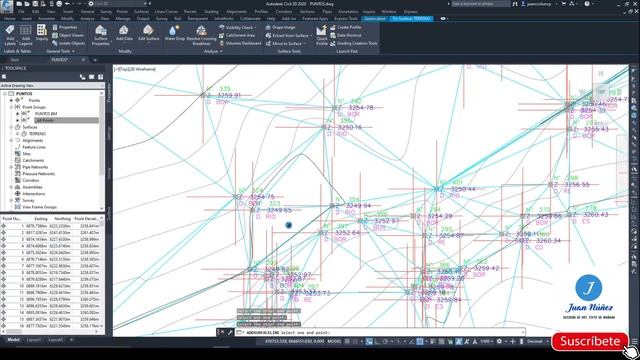Switch to the Model tab
Viewport: 640px width, 360px height.
pyautogui.click(x=13, y=340)
